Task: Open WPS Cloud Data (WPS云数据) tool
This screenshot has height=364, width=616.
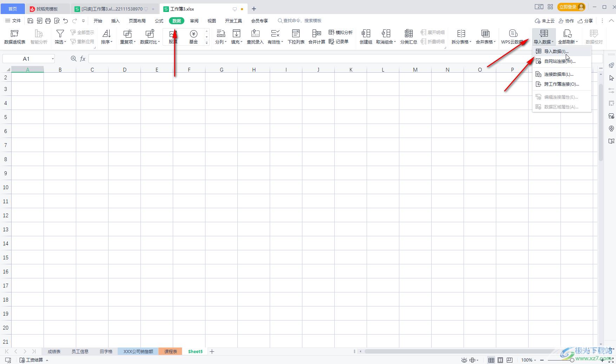Action: pyautogui.click(x=513, y=37)
